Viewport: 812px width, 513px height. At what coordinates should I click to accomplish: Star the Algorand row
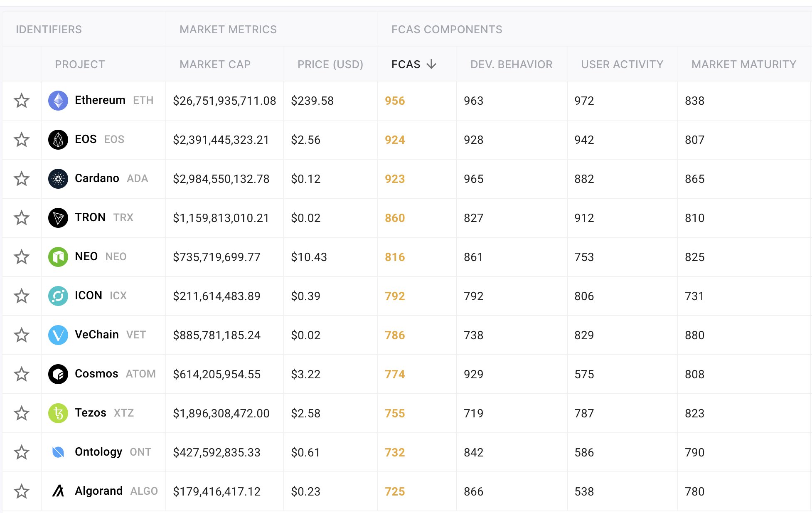coord(22,491)
